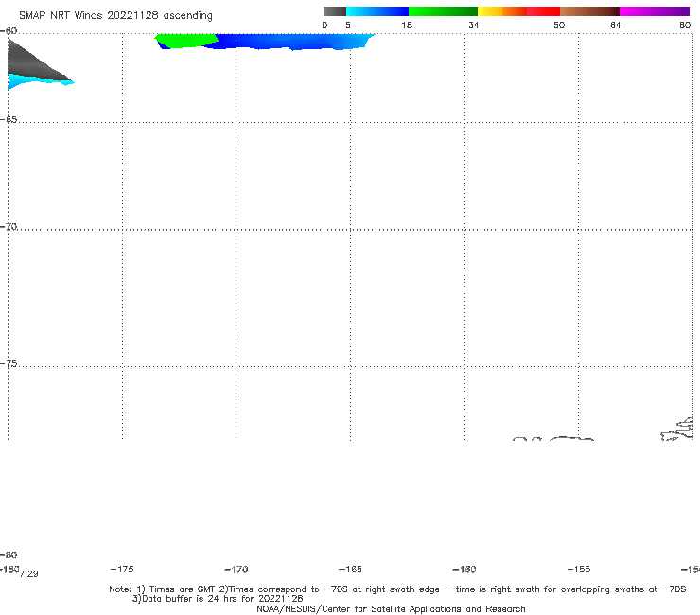Click the latitude label '-75'
The height and width of the screenshot is (615, 700).
point(9,364)
